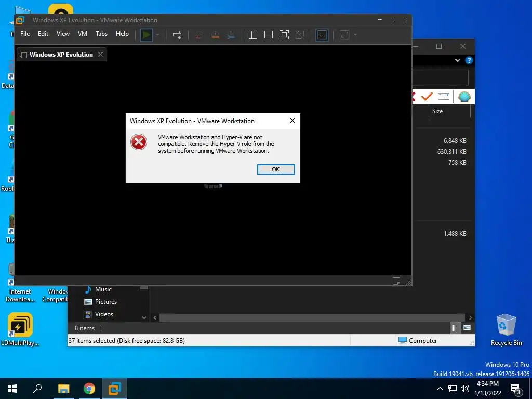The width and height of the screenshot is (532, 399).
Task: Select the 1,488 KB size entry
Action: coord(455,234)
